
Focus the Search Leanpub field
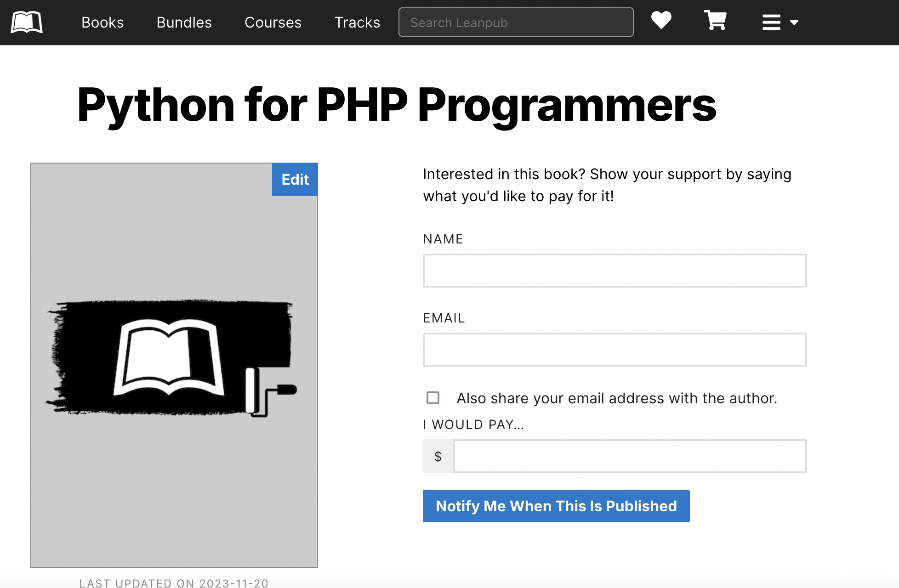[516, 22]
